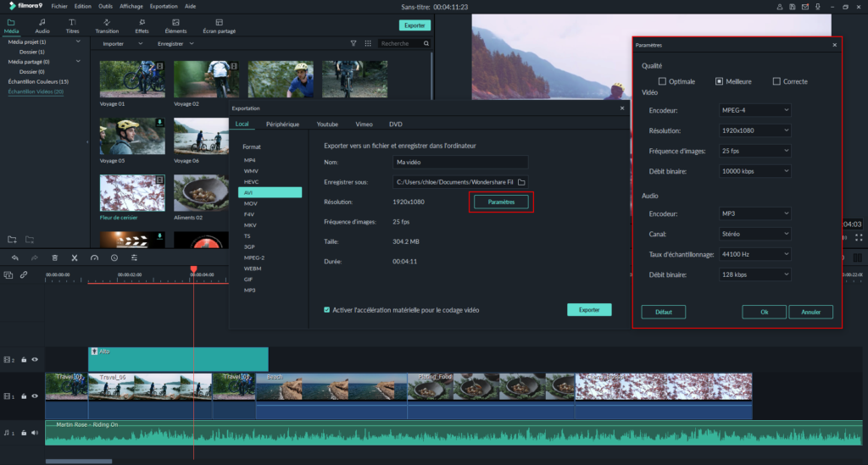Select the Média library tab
The width and height of the screenshot is (868, 465).
[x=11, y=26]
